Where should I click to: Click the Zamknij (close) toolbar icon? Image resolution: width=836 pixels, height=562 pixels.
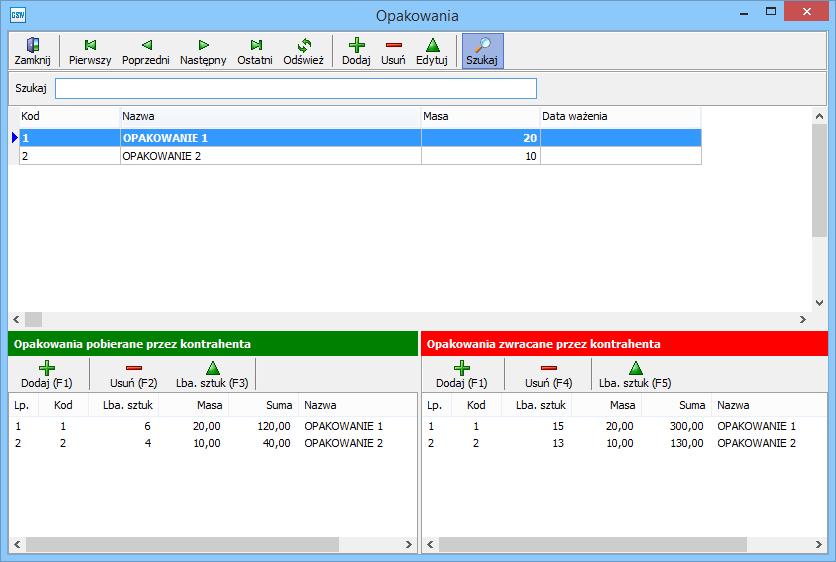(33, 51)
